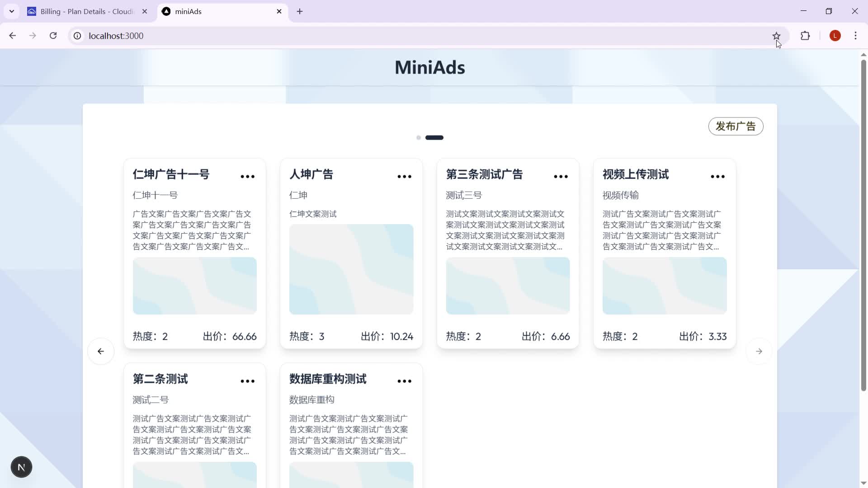Click the 第二条测试 card title
This screenshot has height=488, width=868.
(160, 379)
